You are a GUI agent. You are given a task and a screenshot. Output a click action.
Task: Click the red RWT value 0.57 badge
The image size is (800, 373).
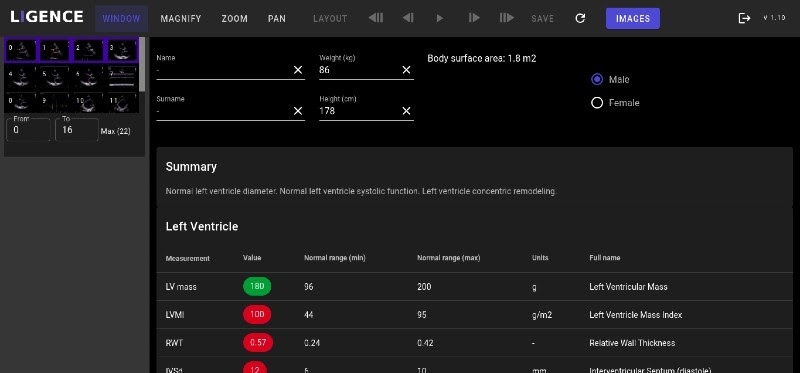click(x=258, y=343)
